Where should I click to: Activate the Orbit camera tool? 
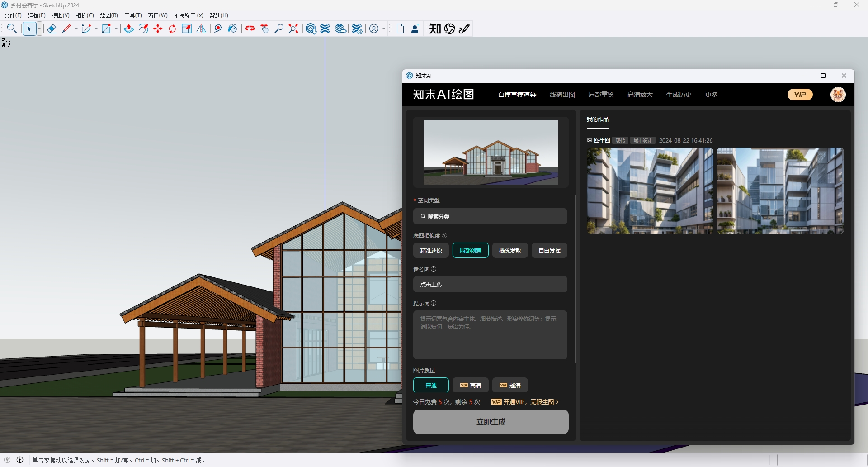tap(250, 29)
